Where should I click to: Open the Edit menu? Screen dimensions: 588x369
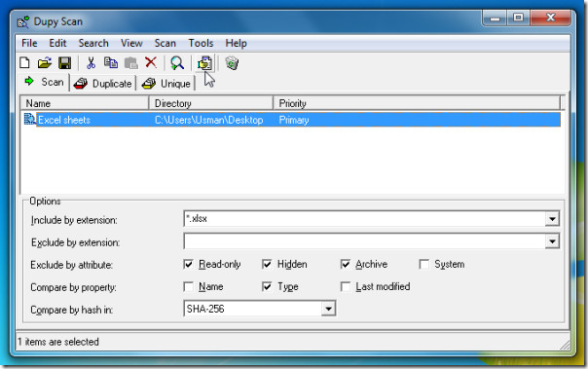pyautogui.click(x=57, y=43)
